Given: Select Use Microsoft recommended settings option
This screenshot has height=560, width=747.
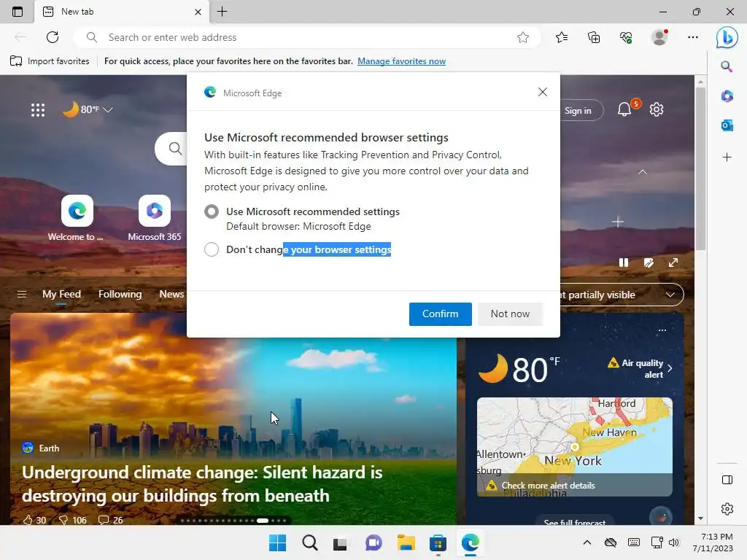Looking at the screenshot, I should point(212,211).
